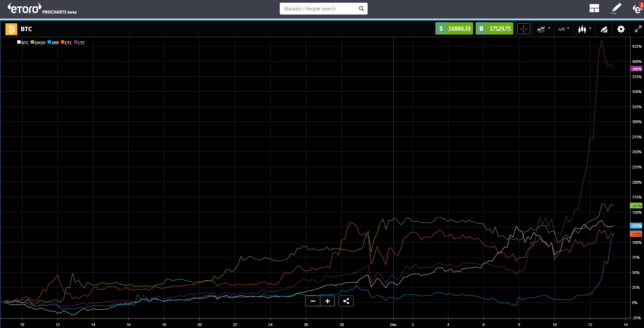Click the 425% label on price axis
Viewport: 644px width, 328px height.
pyautogui.click(x=637, y=46)
